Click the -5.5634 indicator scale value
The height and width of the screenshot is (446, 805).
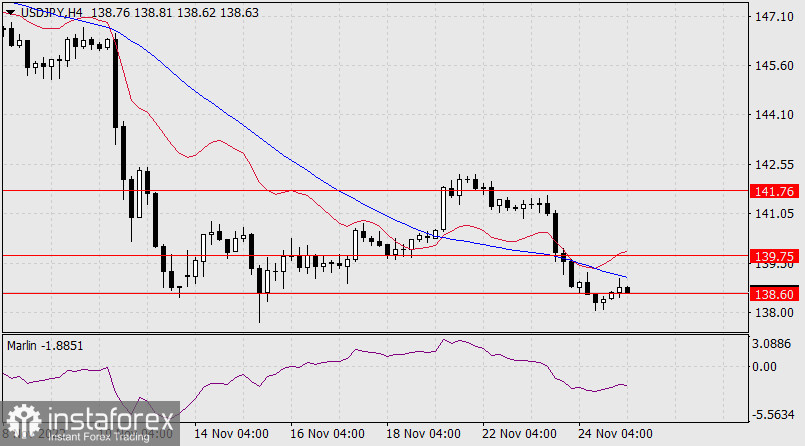point(772,415)
